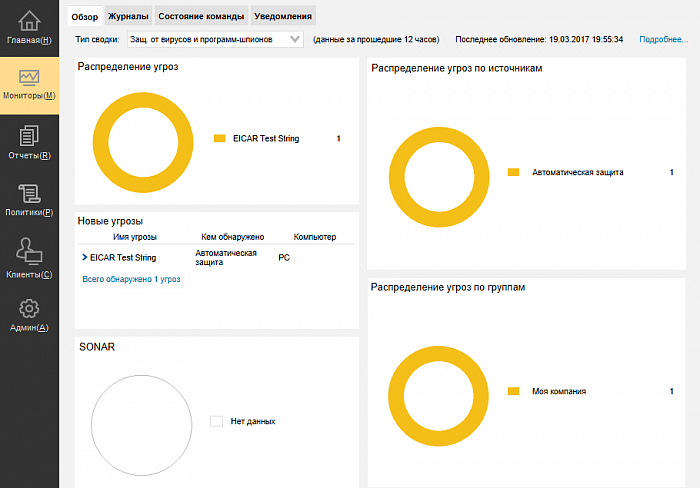
Task: Click the Автоматическая защита legend swatch
Action: point(514,172)
